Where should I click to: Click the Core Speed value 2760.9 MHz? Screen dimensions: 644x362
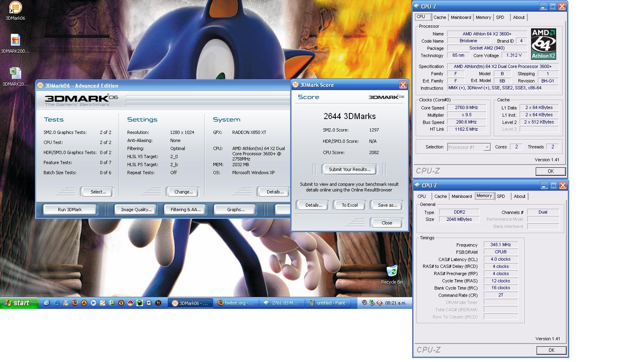(x=466, y=108)
